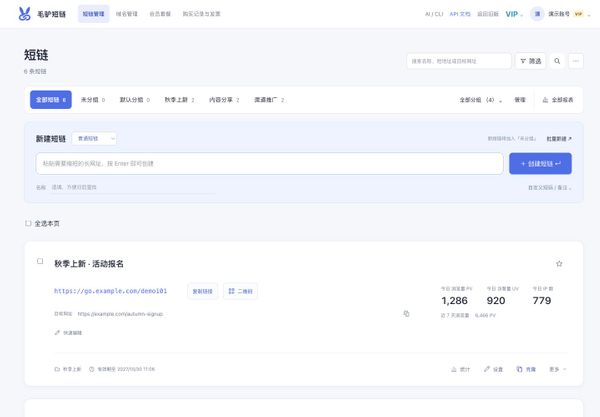This screenshot has height=417, width=600.
Task: Open the AI / CLI link
Action: 434,14
